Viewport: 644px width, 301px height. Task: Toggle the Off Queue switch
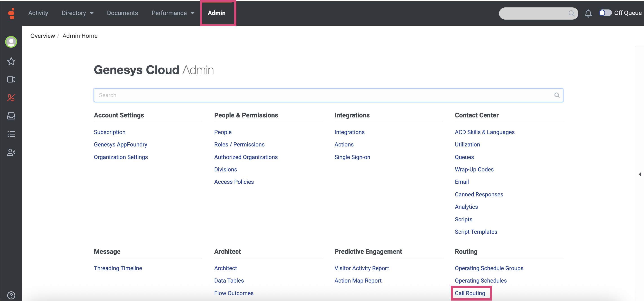[x=605, y=13]
